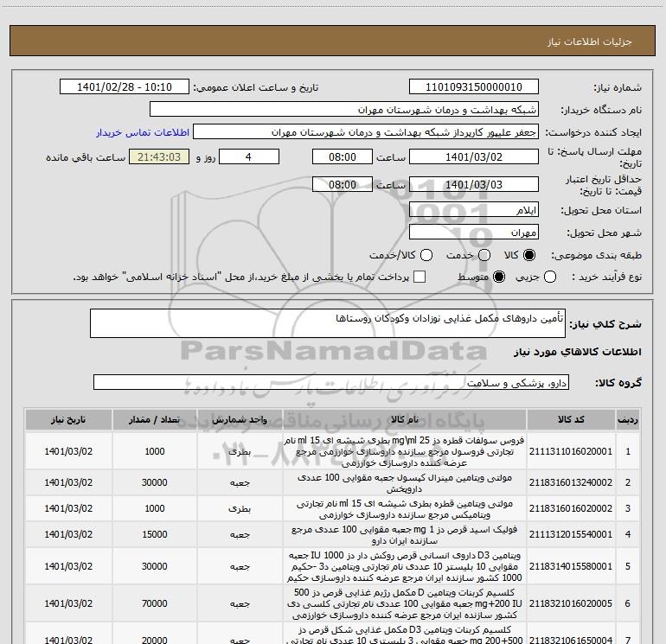Click the نام کالا column header

(405, 419)
